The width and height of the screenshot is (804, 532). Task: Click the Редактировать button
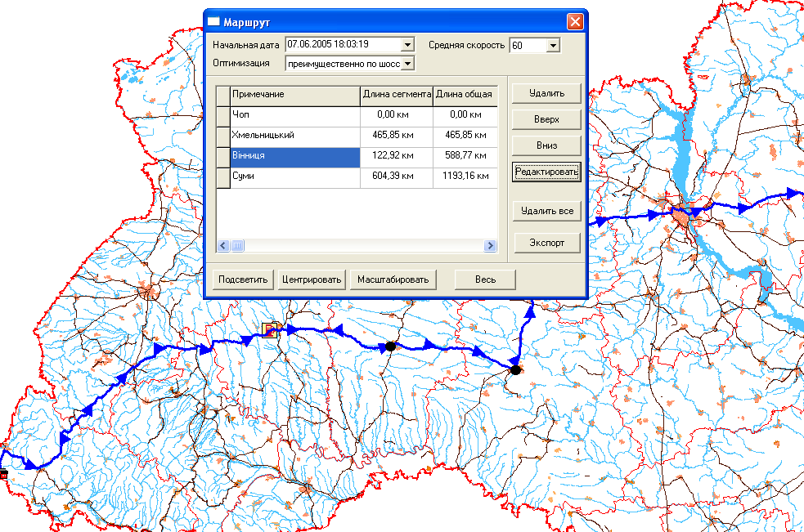[x=546, y=172]
